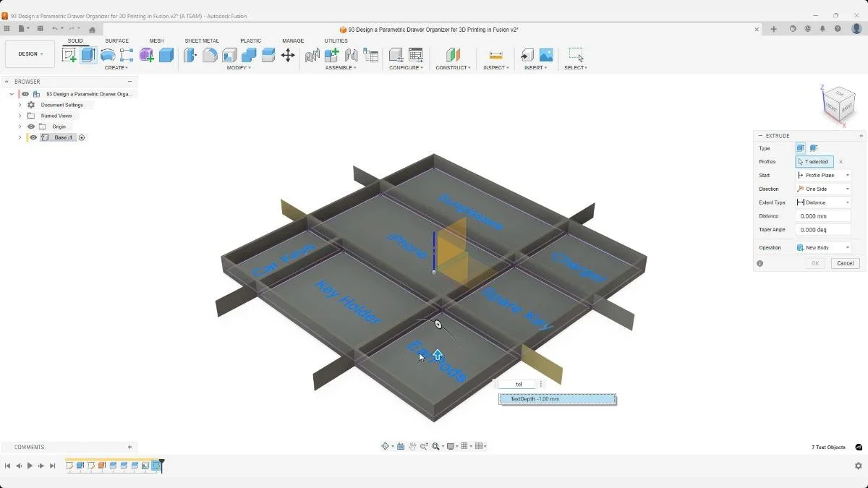
Task: Open the Extent Type Distance dropdown
Action: click(823, 202)
